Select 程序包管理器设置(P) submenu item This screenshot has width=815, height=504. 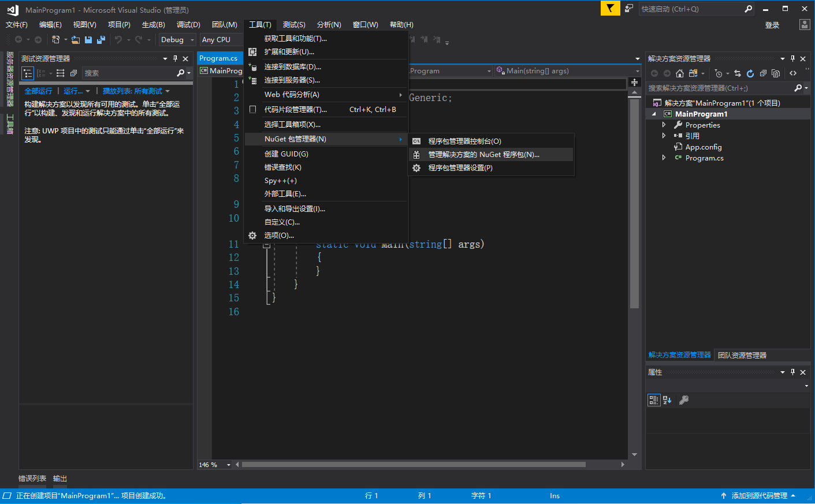click(x=491, y=168)
